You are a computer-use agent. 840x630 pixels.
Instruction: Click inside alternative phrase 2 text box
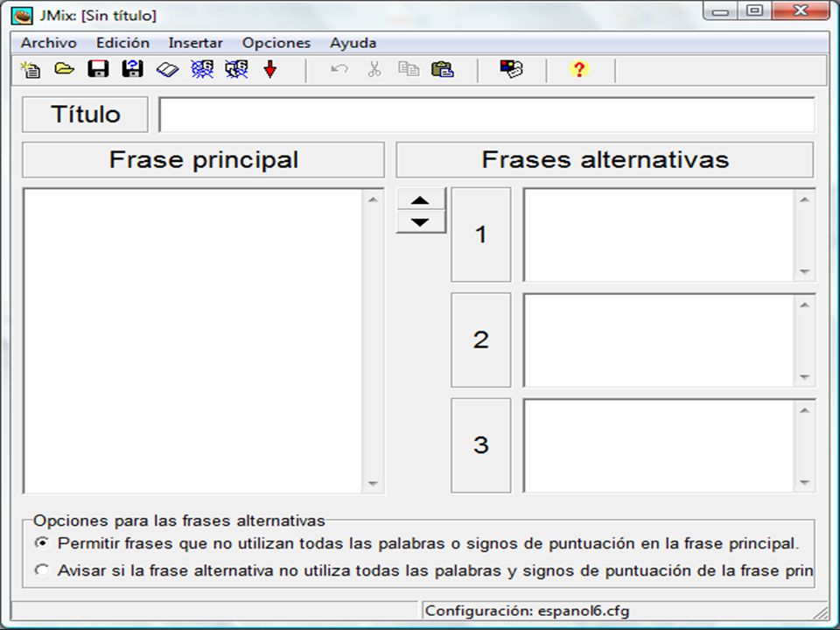tap(659, 340)
